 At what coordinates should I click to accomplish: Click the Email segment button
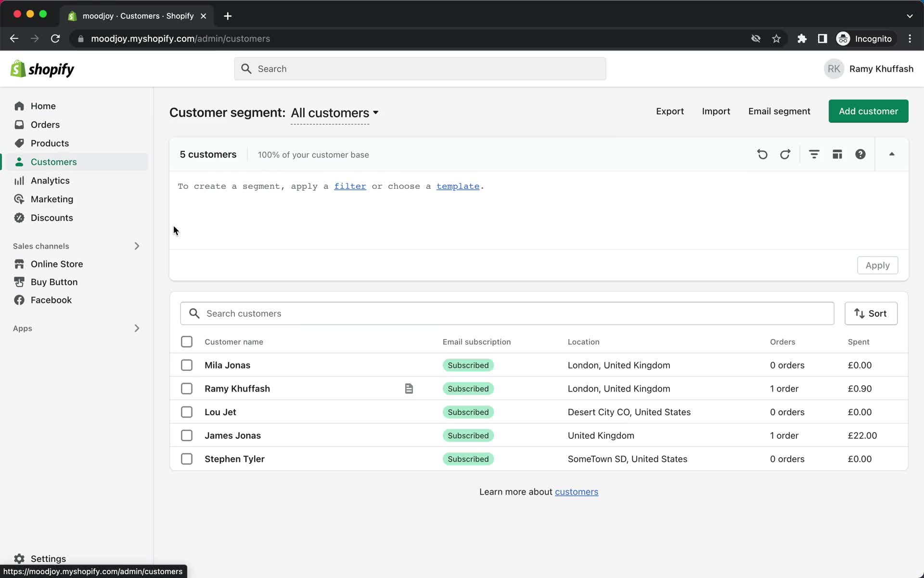[x=779, y=111]
